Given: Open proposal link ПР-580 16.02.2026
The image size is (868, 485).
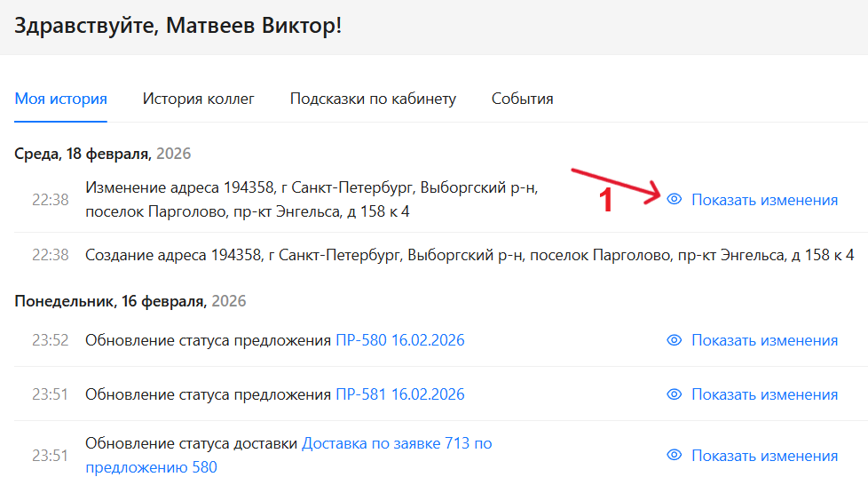Looking at the screenshot, I should 399,340.
